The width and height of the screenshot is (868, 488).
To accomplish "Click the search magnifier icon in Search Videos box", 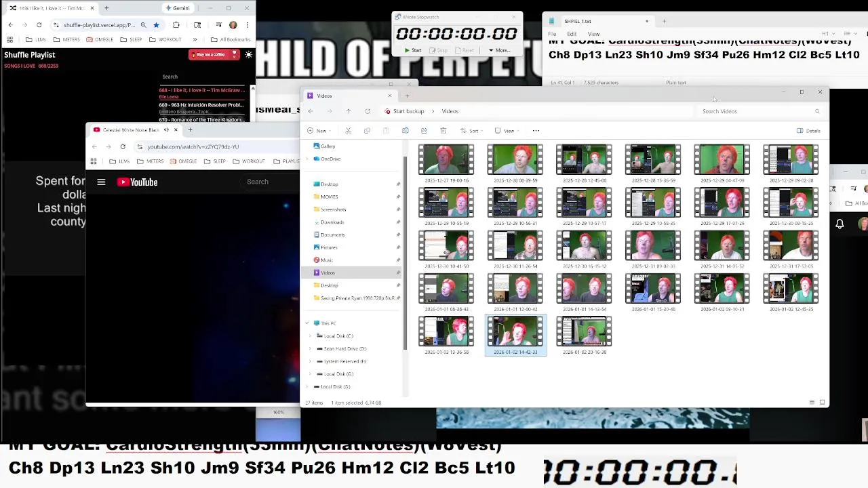I will (817, 111).
